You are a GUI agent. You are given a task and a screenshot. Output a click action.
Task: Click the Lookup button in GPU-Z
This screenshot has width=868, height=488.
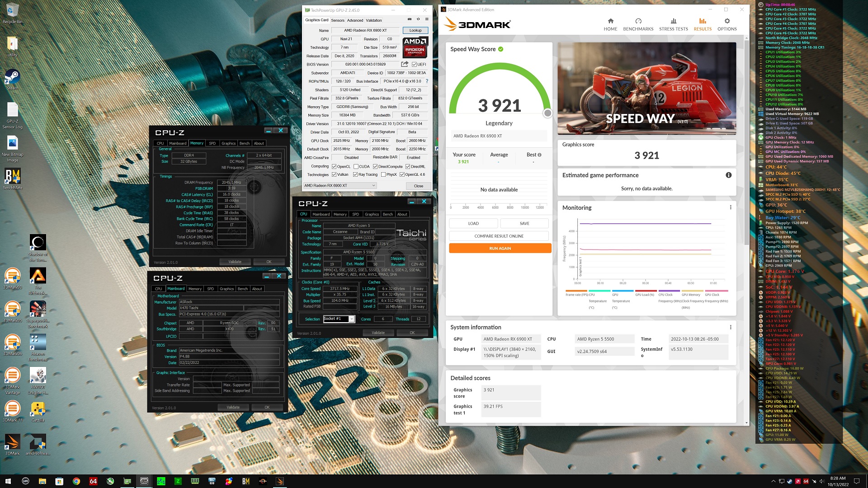(416, 30)
